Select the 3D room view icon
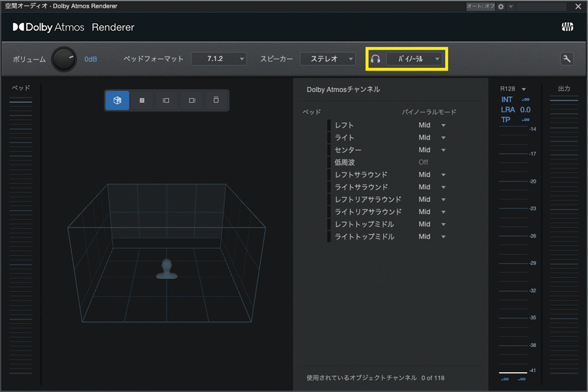The width and height of the screenshot is (588, 392). tap(117, 100)
